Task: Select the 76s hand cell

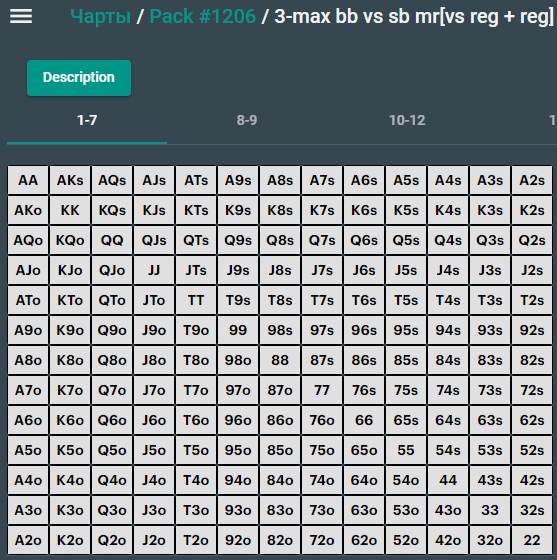Action: click(x=364, y=390)
